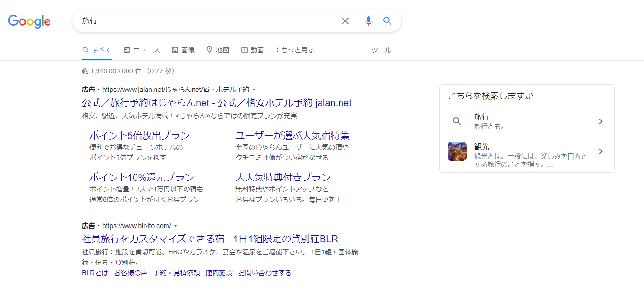Click the blue magnifier search icon
Image resolution: width=644 pixels, height=290 pixels.
(388, 21)
